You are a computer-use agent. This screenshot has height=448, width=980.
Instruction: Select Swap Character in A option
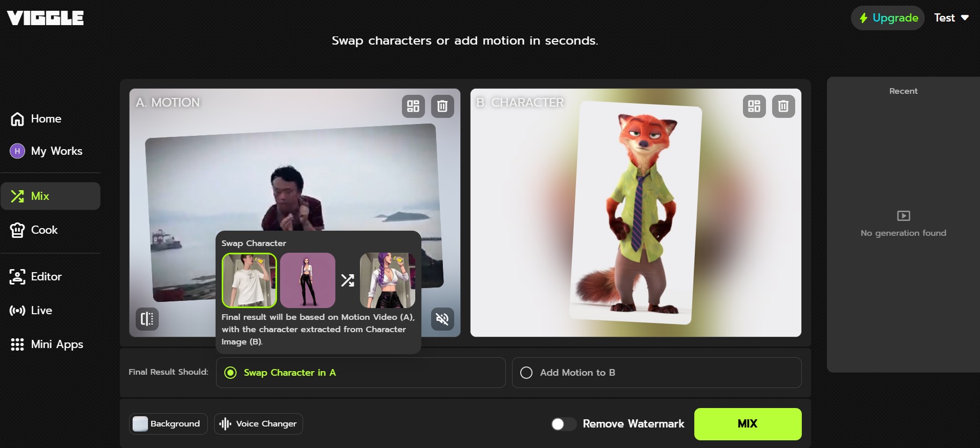pos(361,373)
